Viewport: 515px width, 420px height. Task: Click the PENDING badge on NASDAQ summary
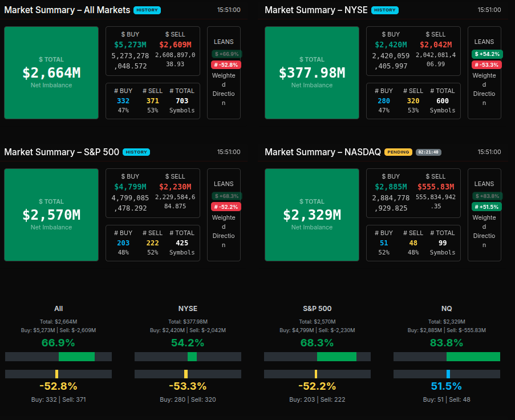tap(398, 152)
